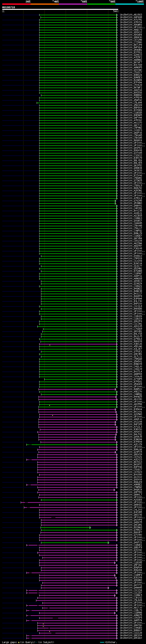146x644 pixels.
Task: Select label UniRef100_C5XDI7
Action: (x=131, y=72)
